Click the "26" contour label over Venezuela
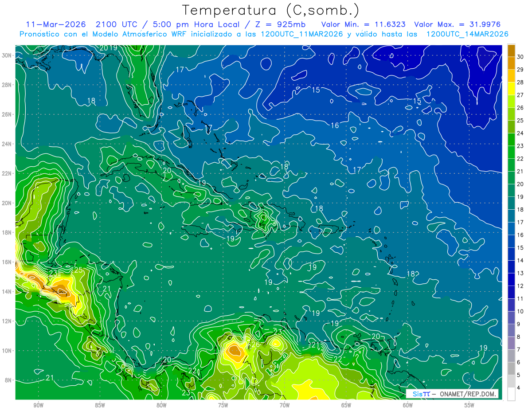Screen dimensions: 532x411 click(255, 344)
